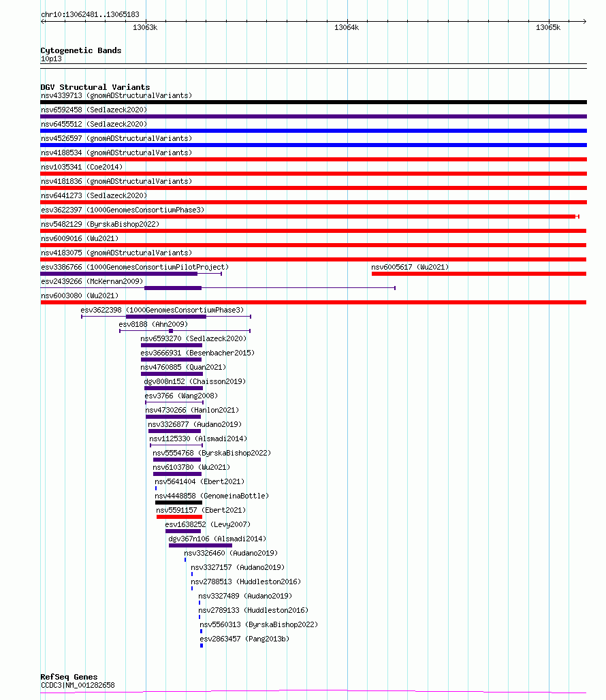Click the thick esv2439266 McKernan2009 bar segment
This screenshot has height=700, width=606.
(x=173, y=288)
